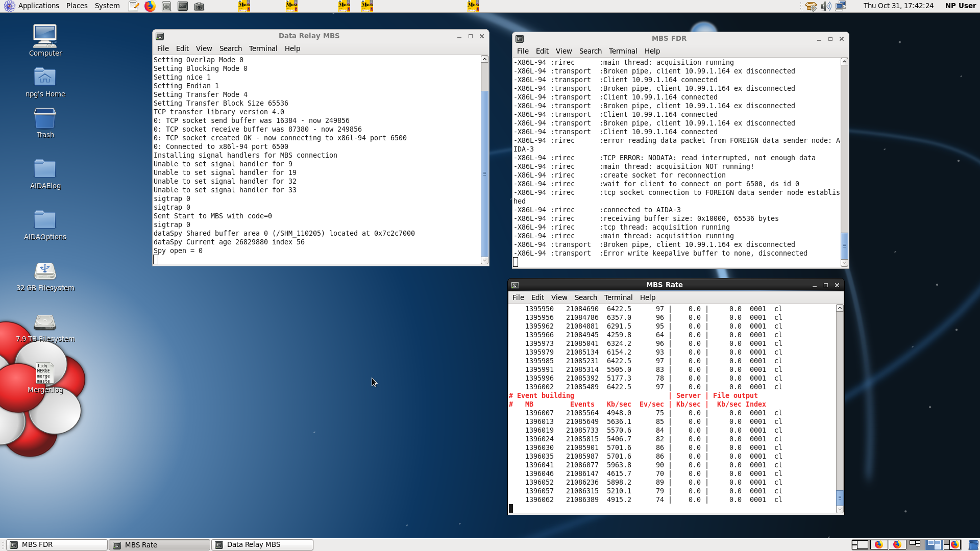Open the terminal launcher in top panel
Image resolution: width=980 pixels, height=551 pixels.
(182, 6)
